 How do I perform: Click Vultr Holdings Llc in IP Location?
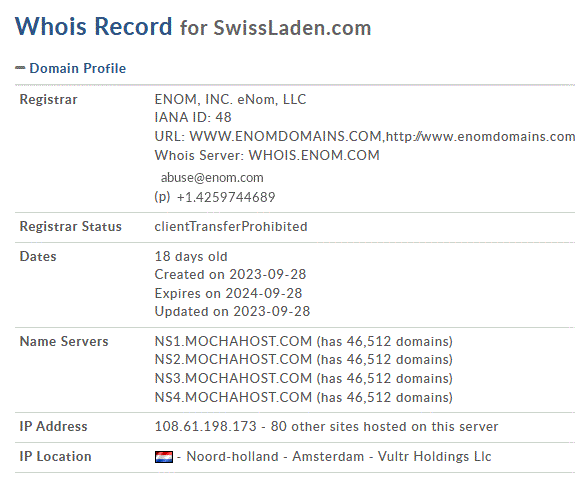tap(434, 456)
